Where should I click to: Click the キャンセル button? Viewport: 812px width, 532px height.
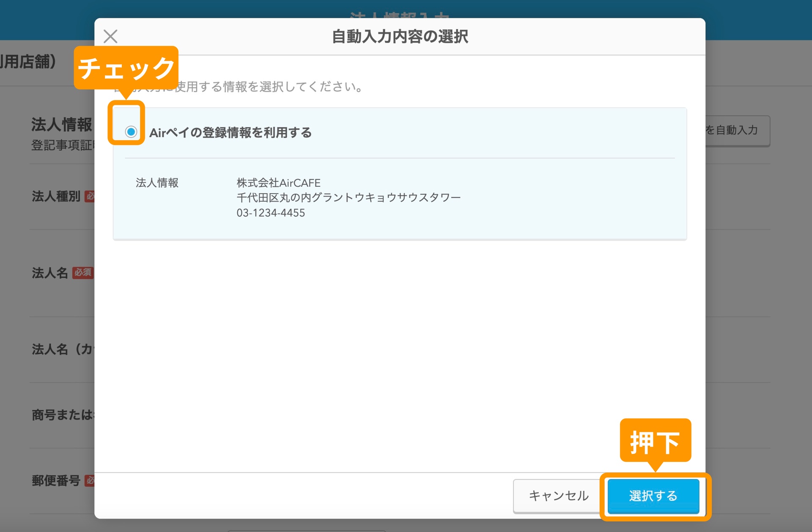(557, 497)
